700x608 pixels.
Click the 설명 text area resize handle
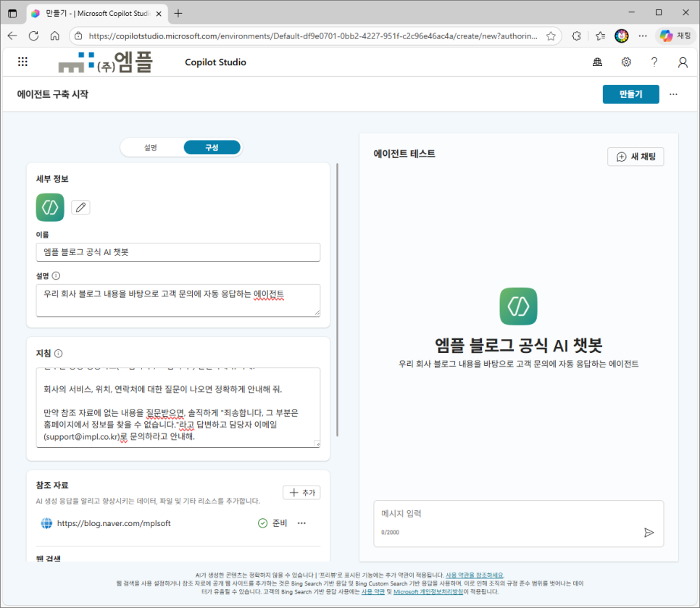pos(317,312)
